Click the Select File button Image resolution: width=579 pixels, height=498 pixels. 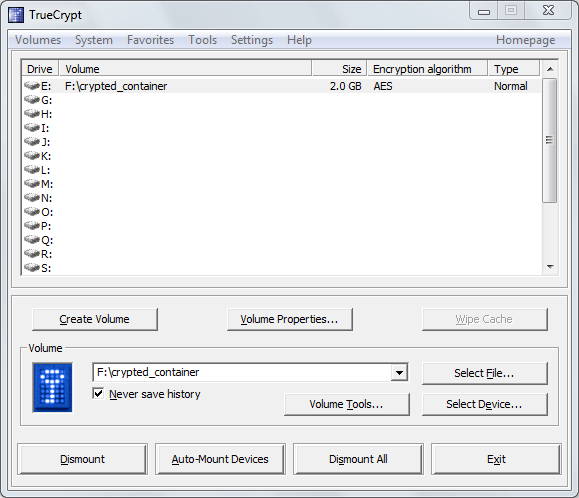[x=484, y=373]
